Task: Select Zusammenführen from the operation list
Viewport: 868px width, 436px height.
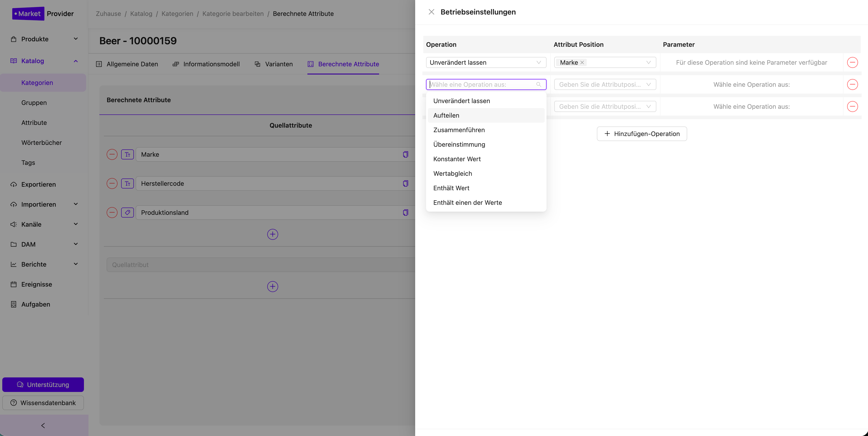Action: tap(459, 130)
